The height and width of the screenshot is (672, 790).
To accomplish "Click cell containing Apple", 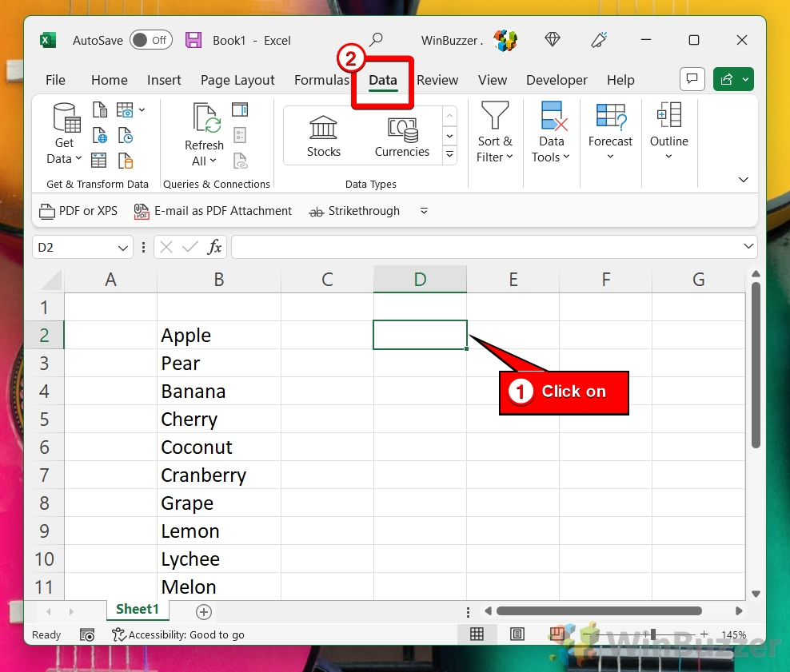I will pyautogui.click(x=218, y=336).
